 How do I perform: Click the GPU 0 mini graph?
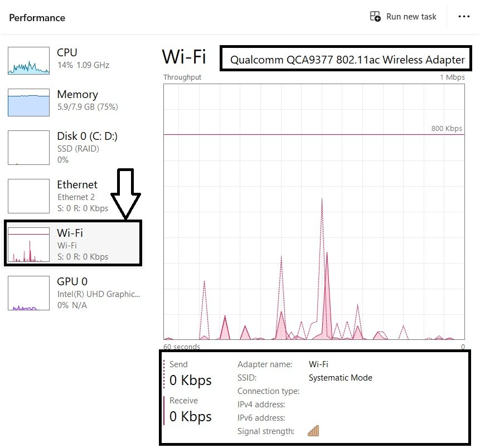(x=28, y=293)
